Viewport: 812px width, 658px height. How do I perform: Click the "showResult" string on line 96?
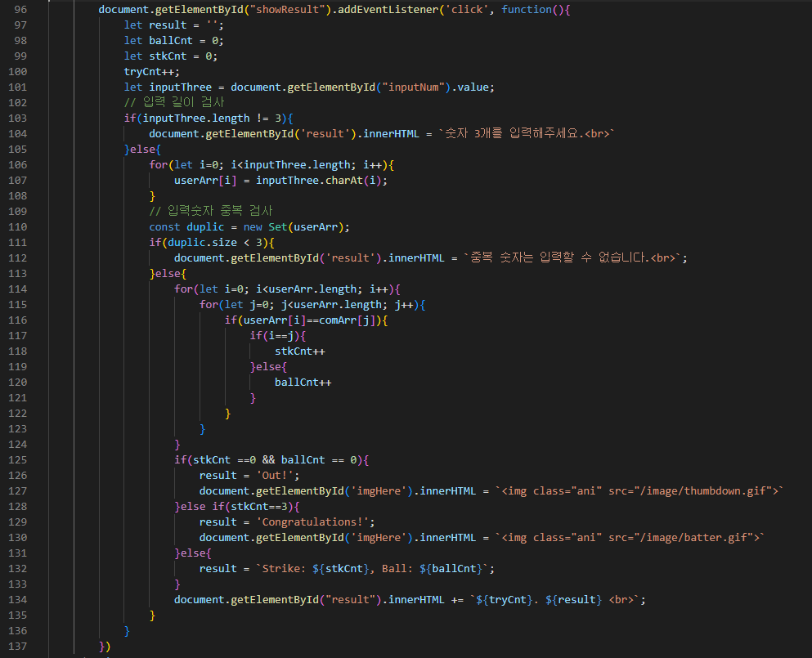[x=287, y=9]
